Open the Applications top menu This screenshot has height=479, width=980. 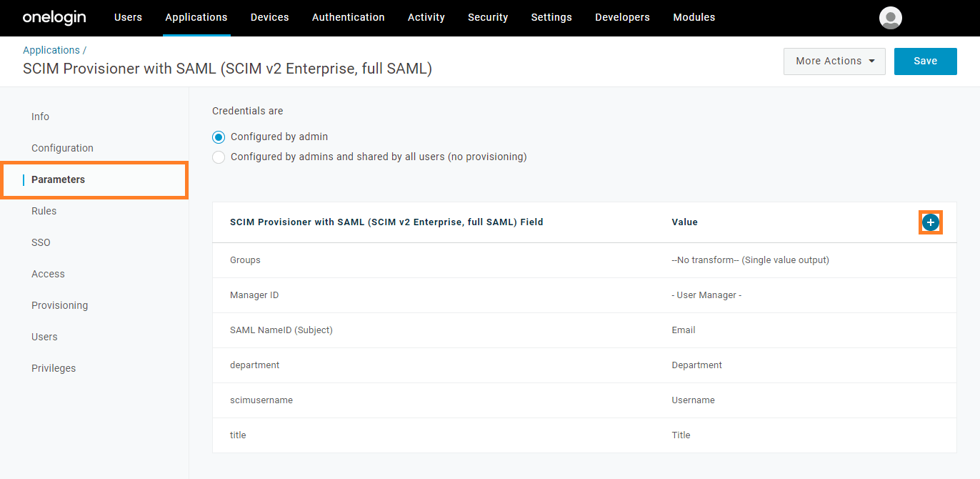tap(196, 17)
